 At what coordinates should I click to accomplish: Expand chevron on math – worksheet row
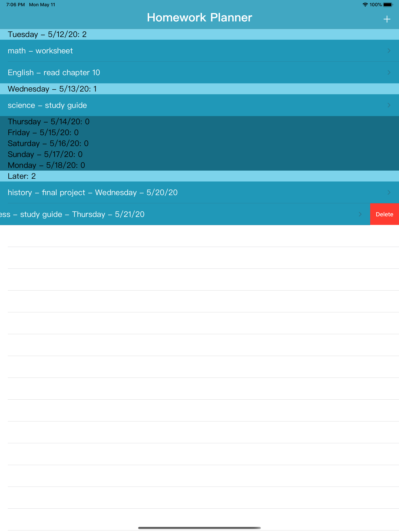(389, 51)
